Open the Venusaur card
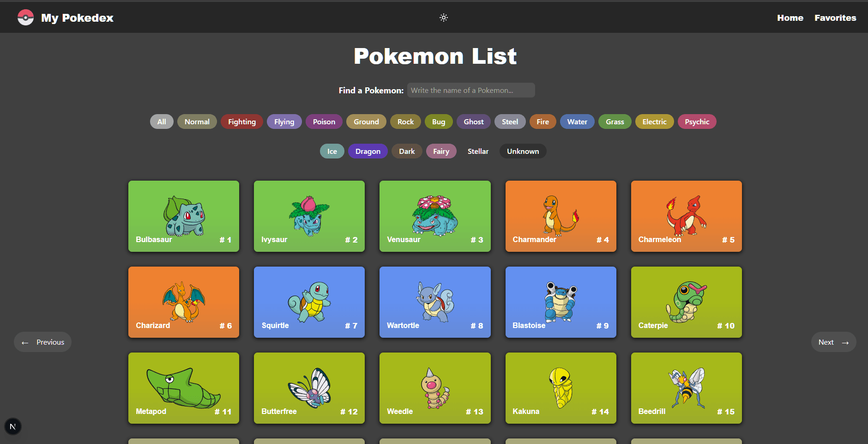This screenshot has width=868, height=444. [435, 216]
